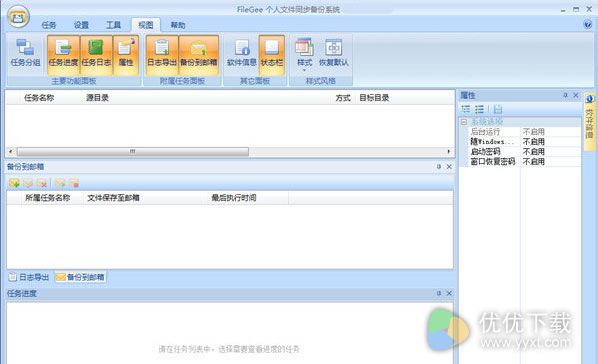Toggle the 备份到邮箱 ribbon button

pyautogui.click(x=199, y=54)
